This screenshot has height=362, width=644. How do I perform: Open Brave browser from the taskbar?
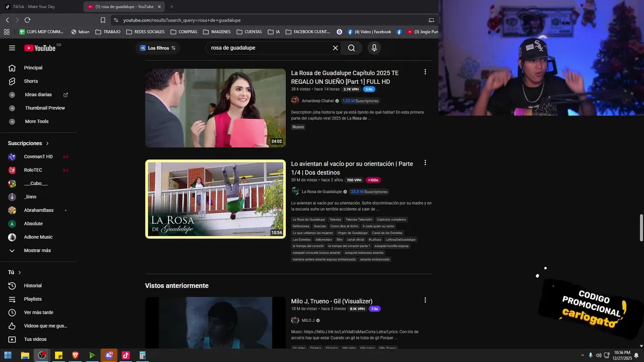75,355
